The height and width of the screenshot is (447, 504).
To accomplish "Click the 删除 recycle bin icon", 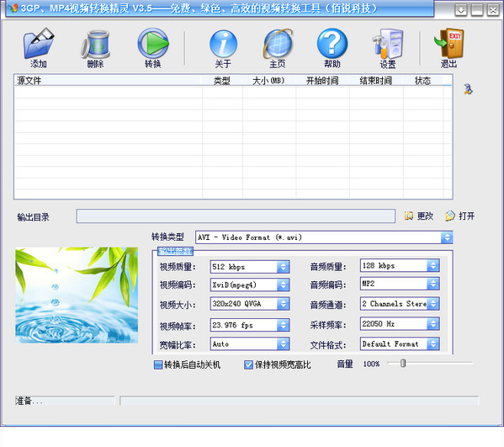I will click(x=95, y=44).
